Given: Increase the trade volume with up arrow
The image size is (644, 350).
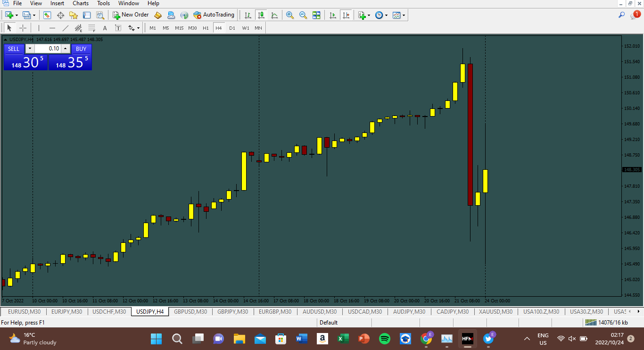Looking at the screenshot, I should [x=66, y=49].
